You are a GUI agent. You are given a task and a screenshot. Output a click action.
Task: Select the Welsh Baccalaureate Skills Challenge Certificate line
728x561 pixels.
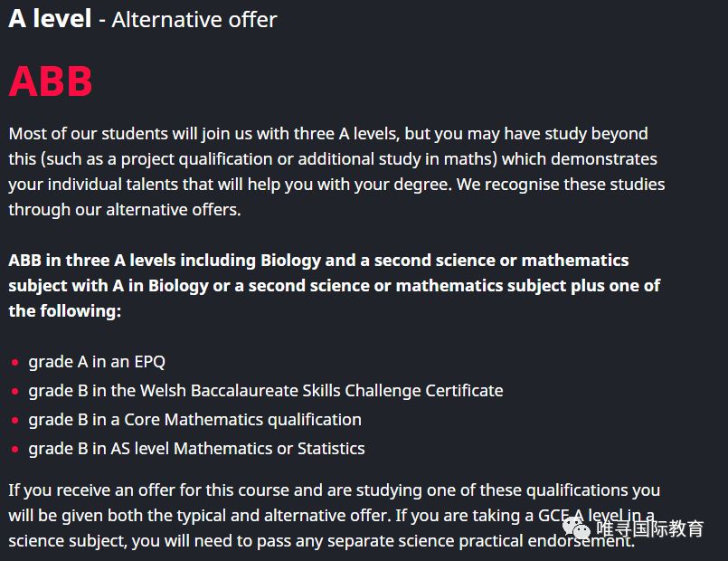click(266, 391)
